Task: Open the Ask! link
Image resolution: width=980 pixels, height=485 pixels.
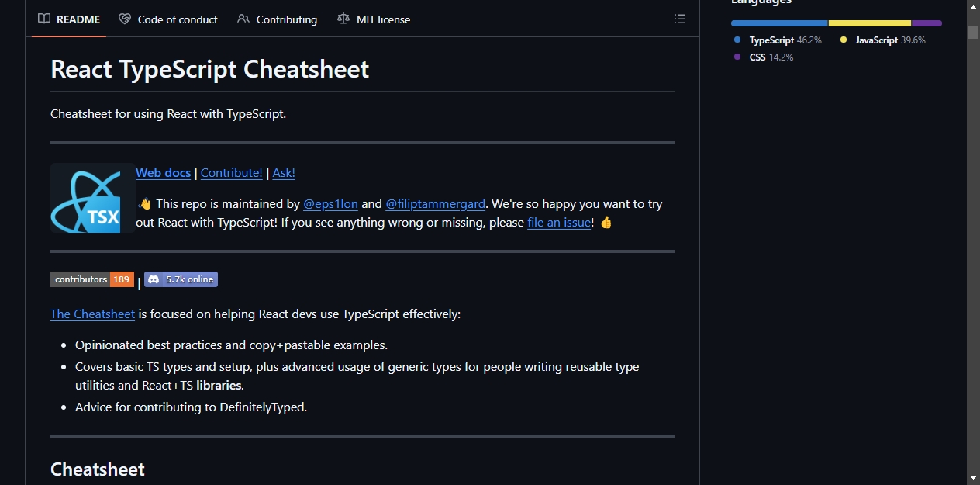Action: point(284,172)
